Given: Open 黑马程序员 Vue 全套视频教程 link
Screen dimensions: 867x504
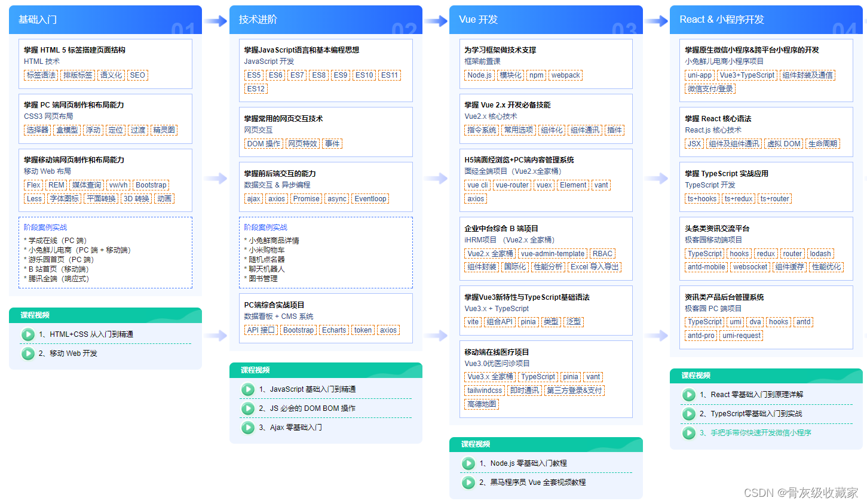Looking at the screenshot, I should (x=532, y=483).
